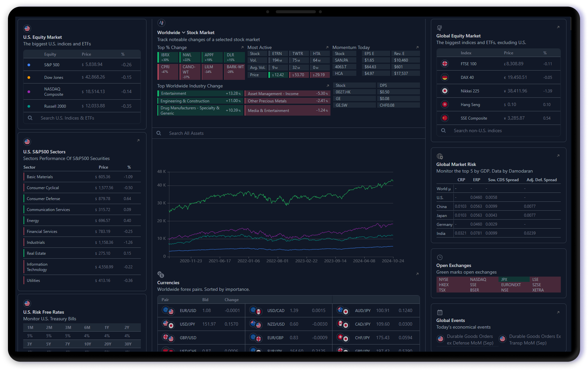Open Asset Management - Income industry bar
Image resolution: width=588 pixels, height=371 pixels.
pyautogui.click(x=287, y=94)
